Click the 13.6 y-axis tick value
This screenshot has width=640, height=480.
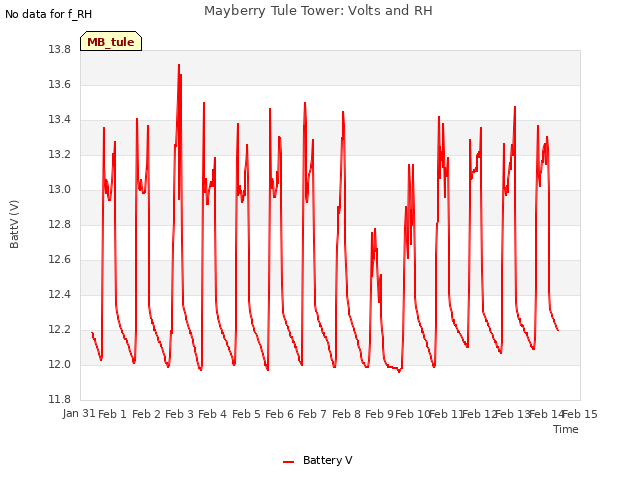pos(60,84)
